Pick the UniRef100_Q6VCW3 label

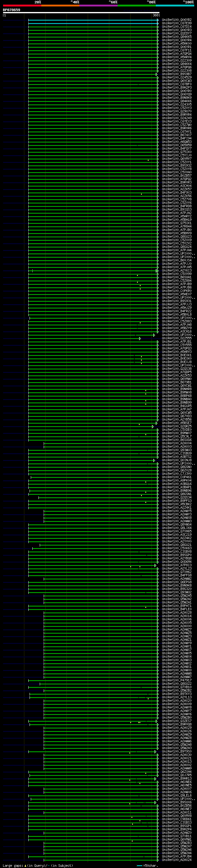(177, 81)
